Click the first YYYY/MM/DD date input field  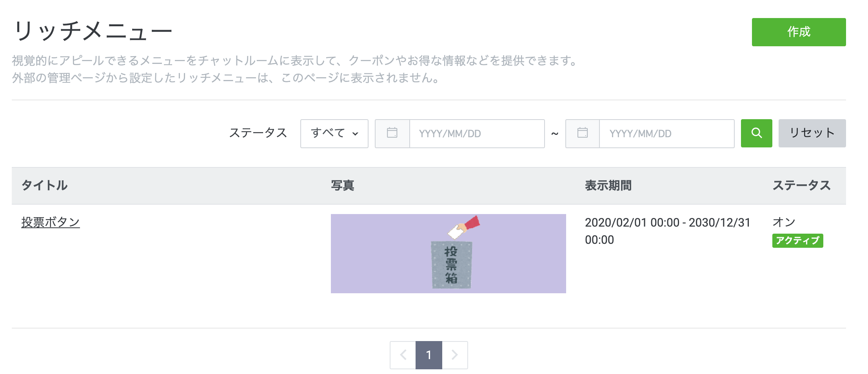click(x=476, y=133)
